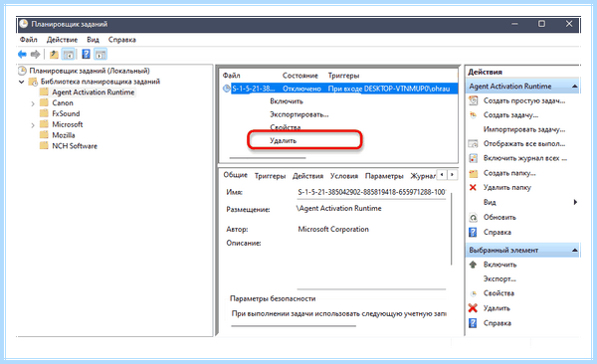Open the Справка menu in menu bar
The height and width of the screenshot is (364, 597).
[x=121, y=40]
